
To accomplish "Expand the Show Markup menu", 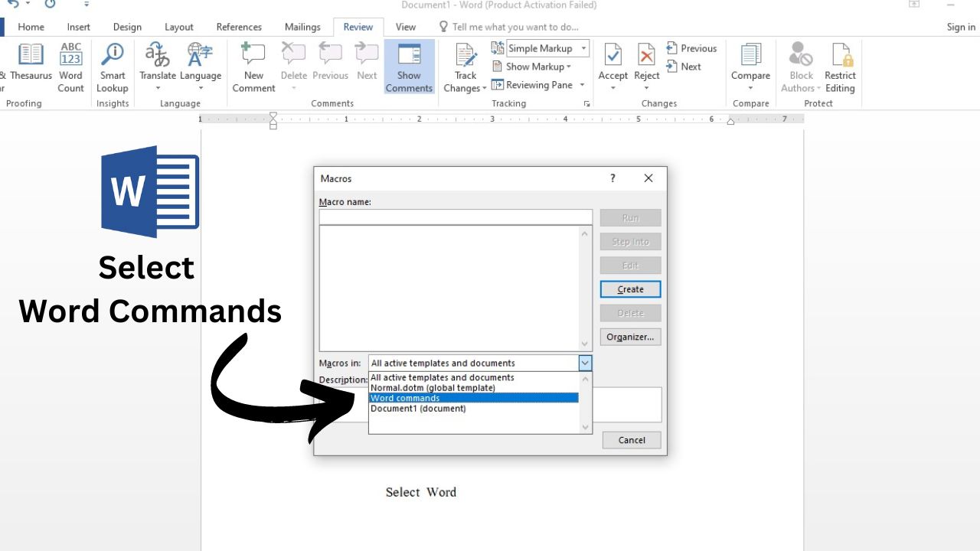I will [x=532, y=67].
